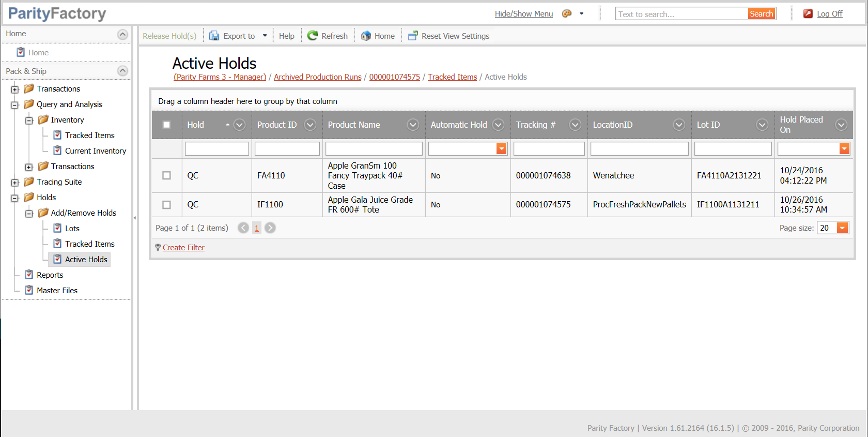Viewport: 868px width, 437px height.
Task: Go to next page arrow
Action: [x=270, y=228]
